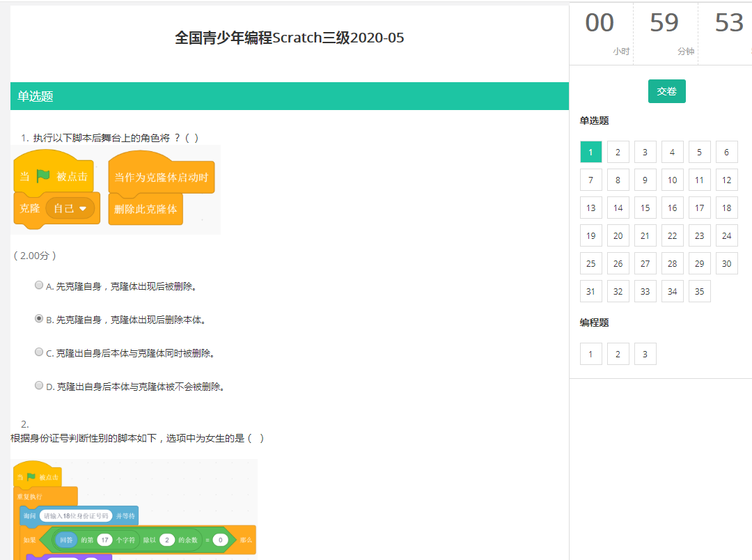Jump to single-choice question 4
The width and height of the screenshot is (752, 560).
pos(673,152)
